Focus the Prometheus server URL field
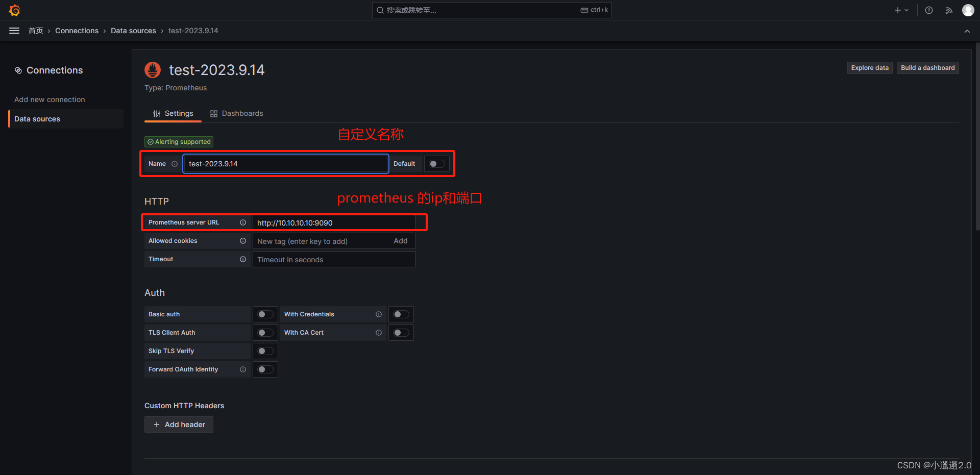Image resolution: width=980 pixels, height=475 pixels. (334, 222)
